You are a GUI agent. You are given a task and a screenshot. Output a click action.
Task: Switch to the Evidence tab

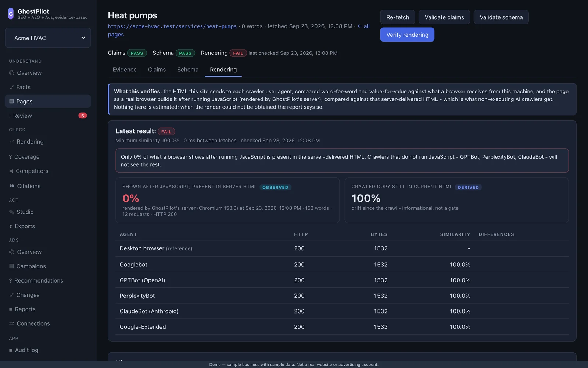click(x=125, y=70)
